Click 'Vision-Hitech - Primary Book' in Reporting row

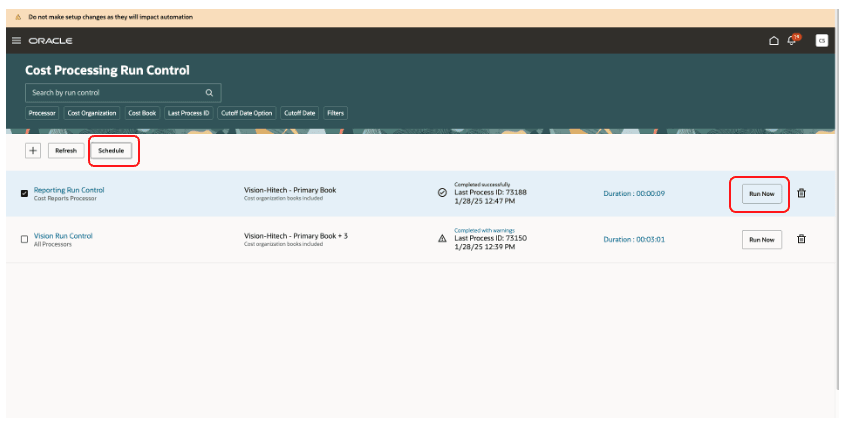tap(290, 190)
